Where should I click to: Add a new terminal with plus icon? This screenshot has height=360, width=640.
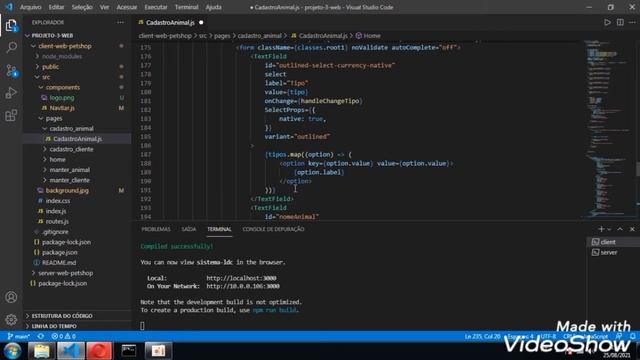601,229
